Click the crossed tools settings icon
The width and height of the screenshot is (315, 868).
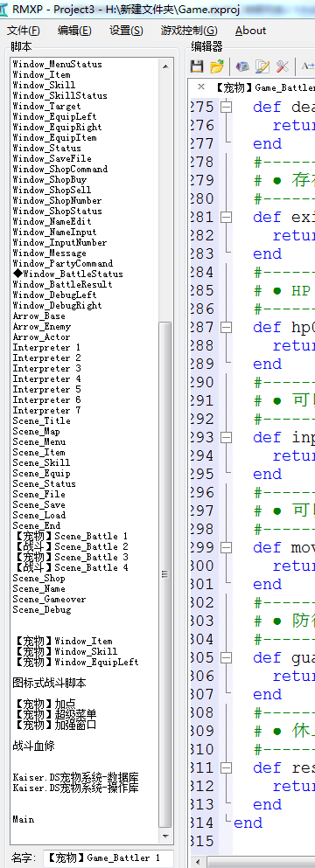(283, 66)
